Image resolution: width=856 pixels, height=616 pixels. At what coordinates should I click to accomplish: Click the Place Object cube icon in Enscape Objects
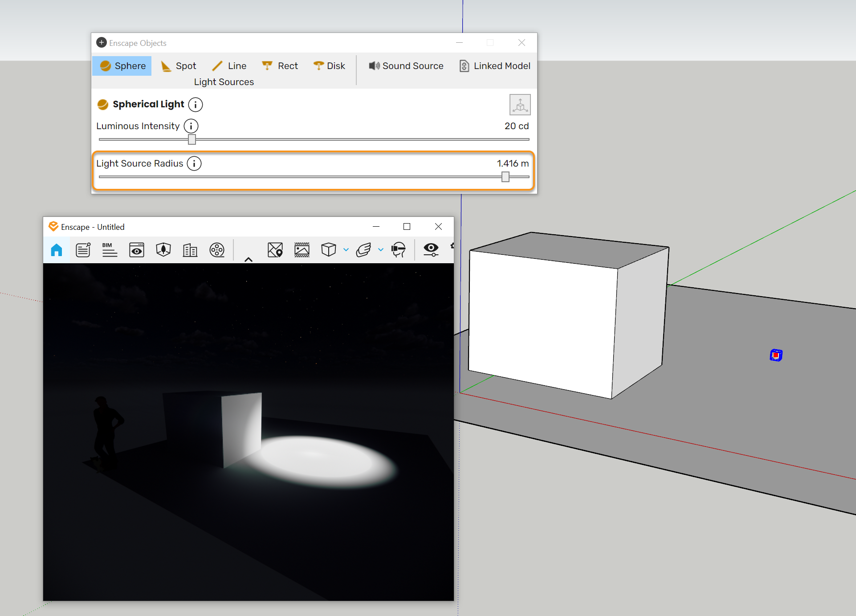(520, 105)
